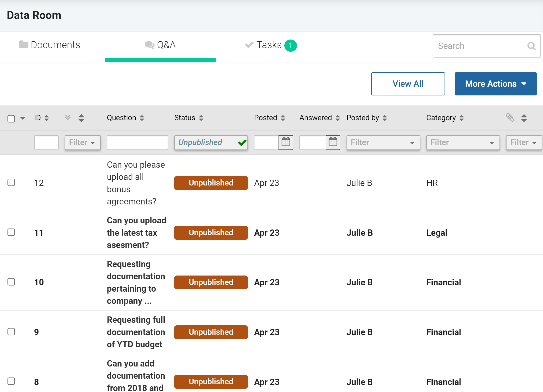Open the Answered date calendar picker
Viewport: 543px width, 392px height.
tap(333, 142)
